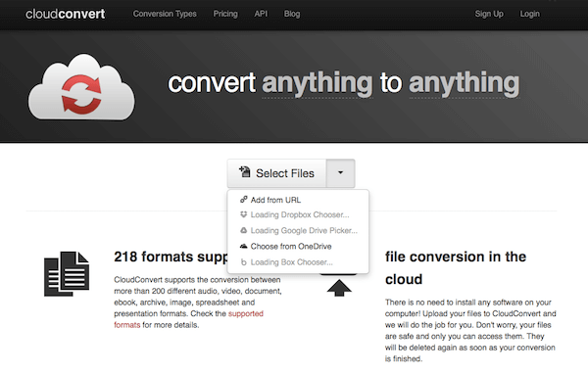Click the documents icon beside 218 formats
The height and width of the screenshot is (374, 588).
point(67,274)
